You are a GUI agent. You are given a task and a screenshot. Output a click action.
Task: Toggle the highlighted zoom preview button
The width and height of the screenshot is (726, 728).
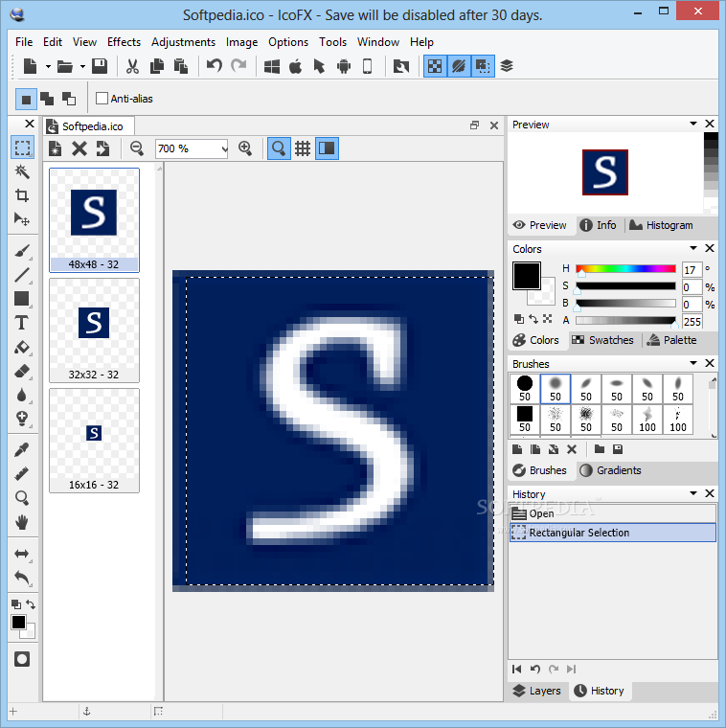(279, 148)
